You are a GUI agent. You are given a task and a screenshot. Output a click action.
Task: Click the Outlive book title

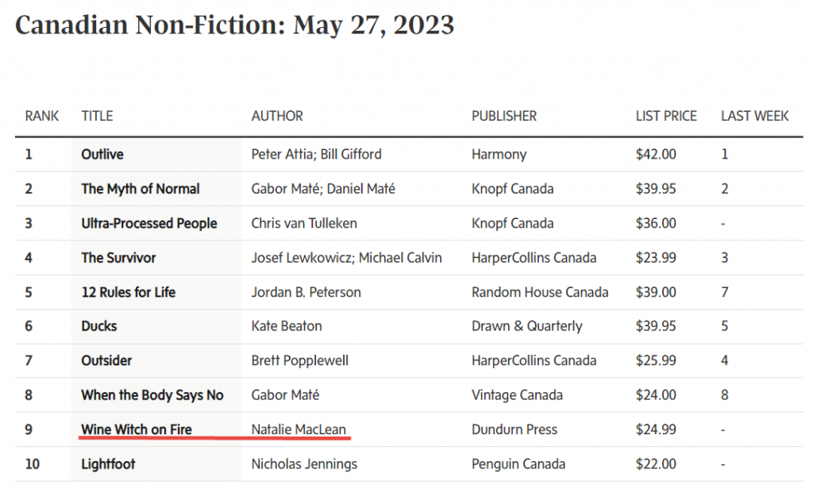[x=102, y=154]
